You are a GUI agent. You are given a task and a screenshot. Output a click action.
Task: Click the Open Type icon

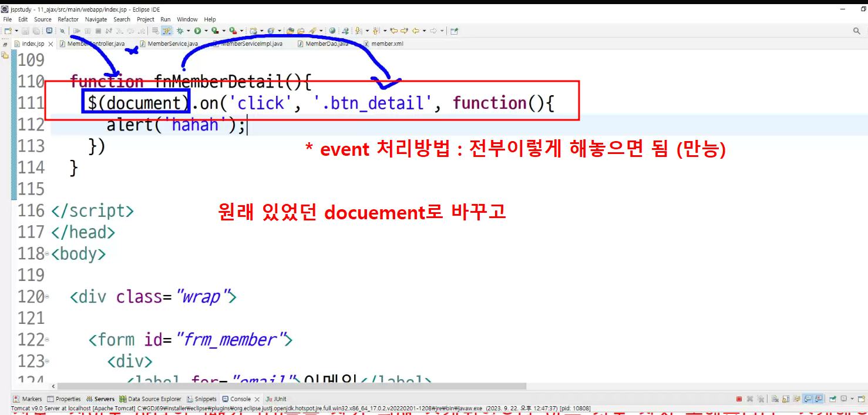click(290, 31)
